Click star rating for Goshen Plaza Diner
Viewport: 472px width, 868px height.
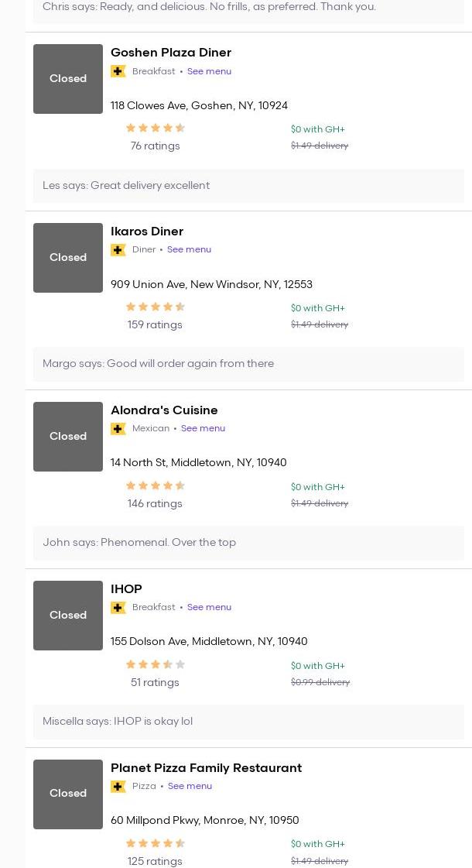pyautogui.click(x=155, y=129)
